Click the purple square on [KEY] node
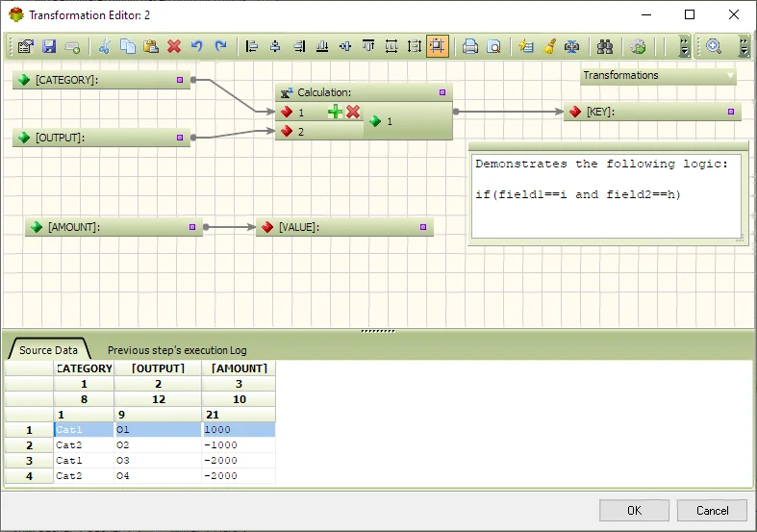The image size is (757, 532). point(731,112)
